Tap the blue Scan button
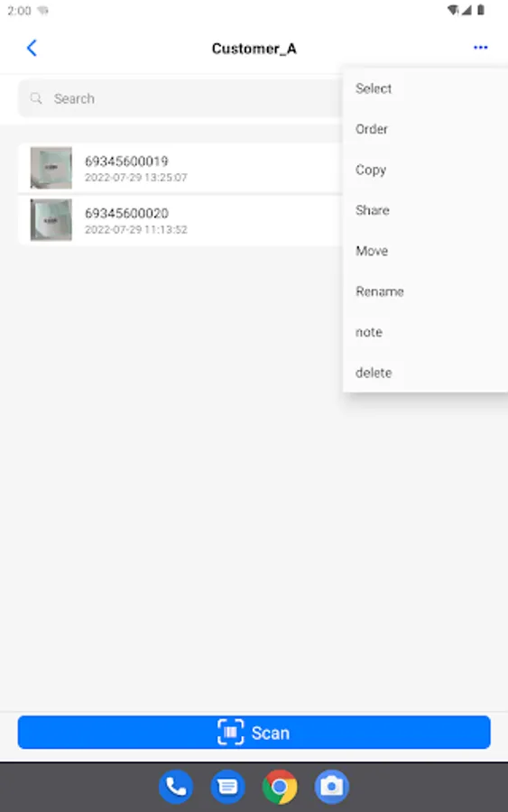The width and height of the screenshot is (508, 812). (x=254, y=733)
